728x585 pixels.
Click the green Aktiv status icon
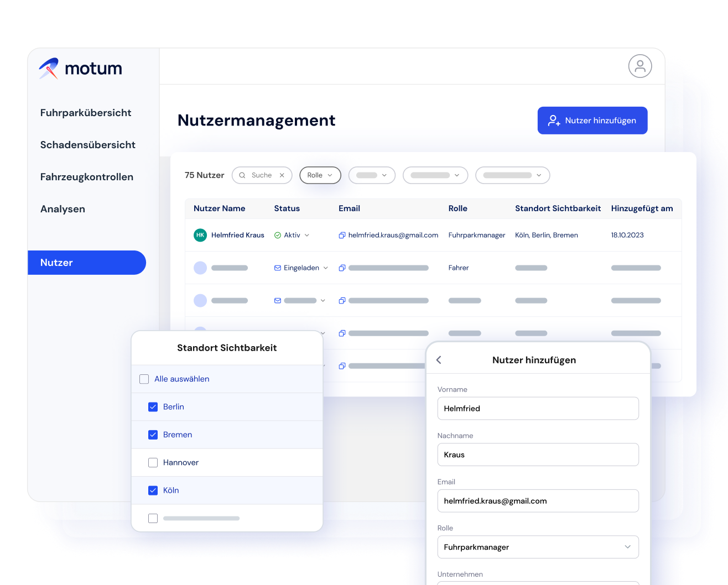click(278, 235)
